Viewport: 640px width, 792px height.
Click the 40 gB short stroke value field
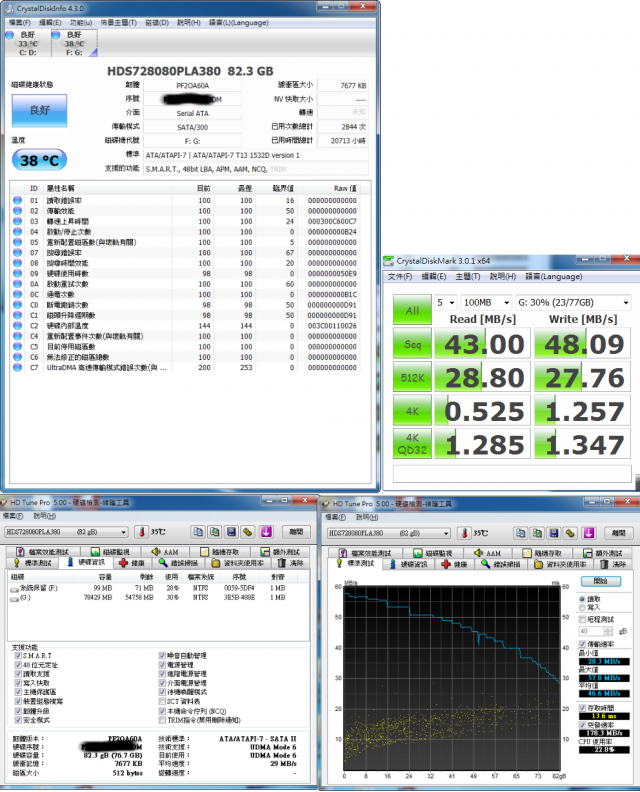(591, 631)
